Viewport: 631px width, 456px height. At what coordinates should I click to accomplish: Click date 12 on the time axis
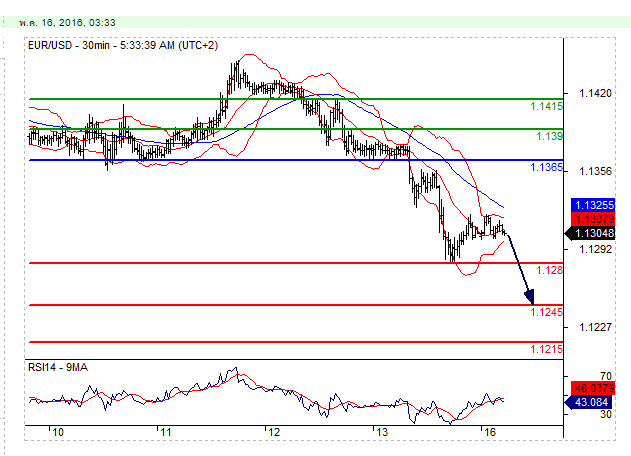point(272,432)
